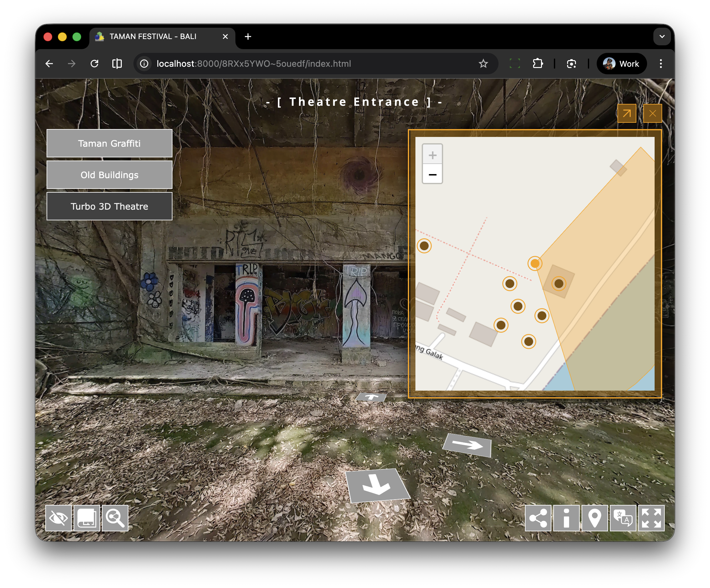Toggle hide interface eye icon
Image resolution: width=710 pixels, height=588 pixels.
coord(59,518)
